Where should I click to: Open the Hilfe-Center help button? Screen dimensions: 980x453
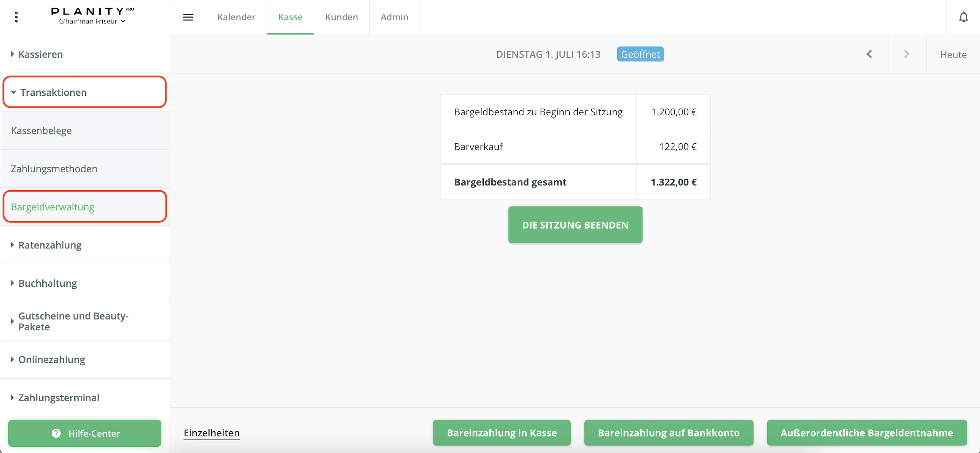(85, 433)
